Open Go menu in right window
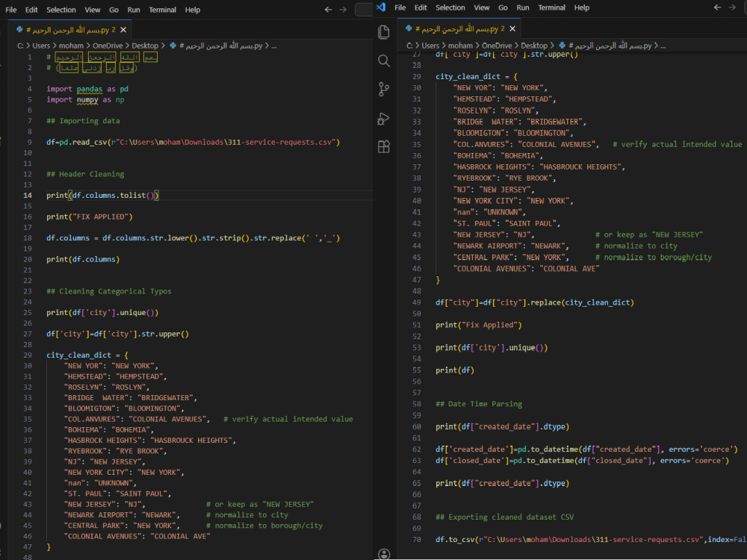The image size is (747, 560). [503, 7]
